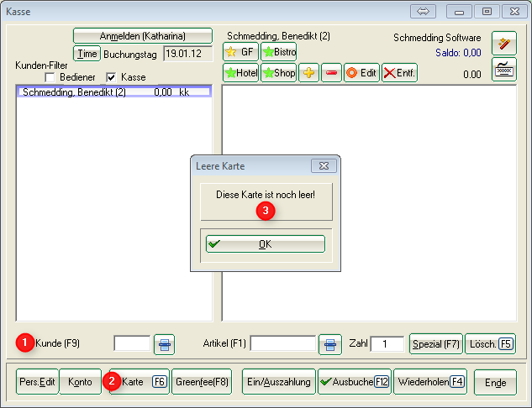Click the red minus remove button

(330, 73)
